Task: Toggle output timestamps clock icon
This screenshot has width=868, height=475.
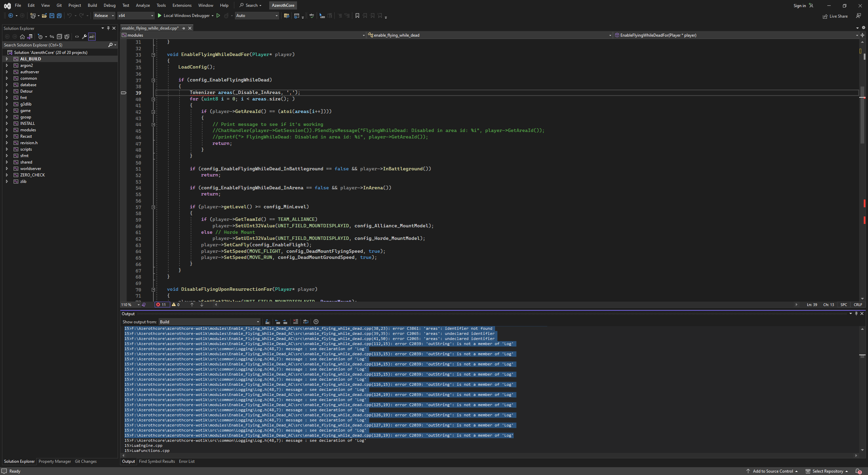Action: coord(316,322)
